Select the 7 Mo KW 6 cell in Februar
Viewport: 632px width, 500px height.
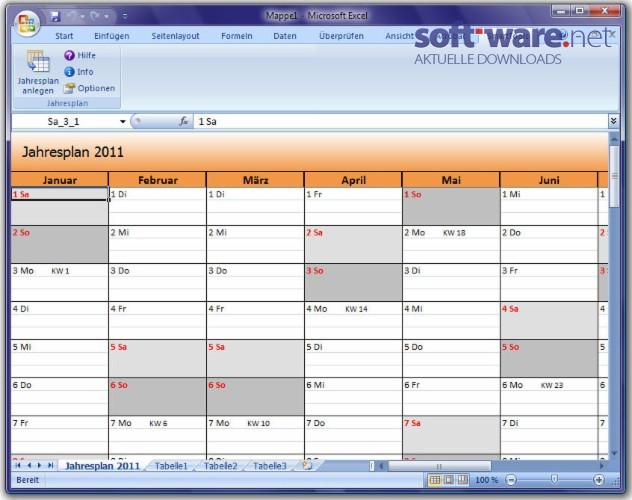click(158, 423)
